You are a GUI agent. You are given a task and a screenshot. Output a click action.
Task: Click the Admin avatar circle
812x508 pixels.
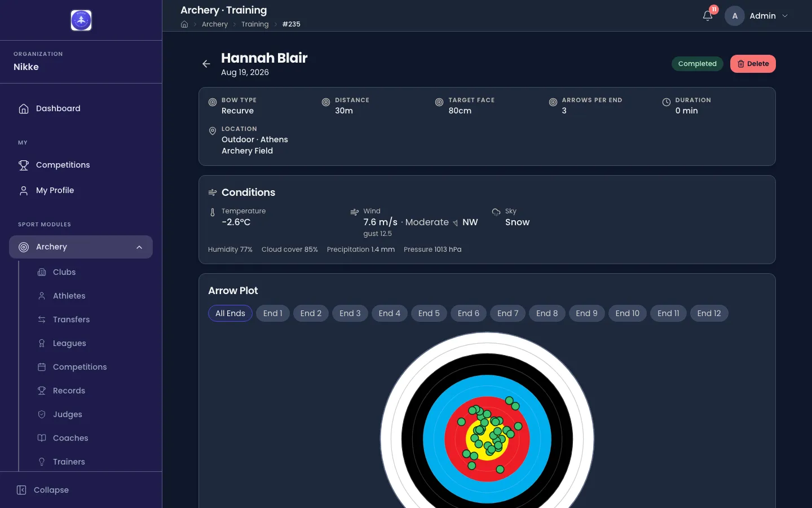735,16
